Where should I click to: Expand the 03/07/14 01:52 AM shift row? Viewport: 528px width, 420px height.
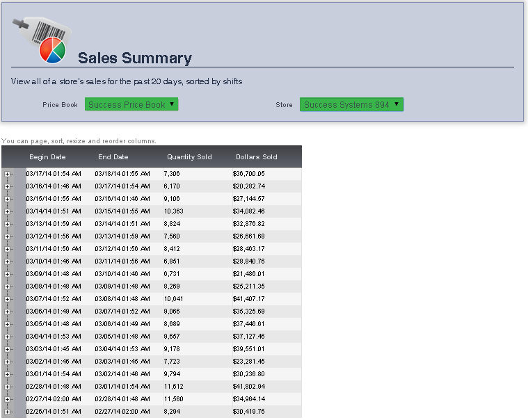(x=8, y=299)
